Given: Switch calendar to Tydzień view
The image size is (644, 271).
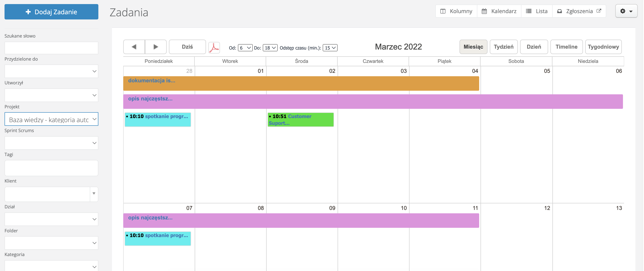Looking at the screenshot, I should pyautogui.click(x=503, y=47).
